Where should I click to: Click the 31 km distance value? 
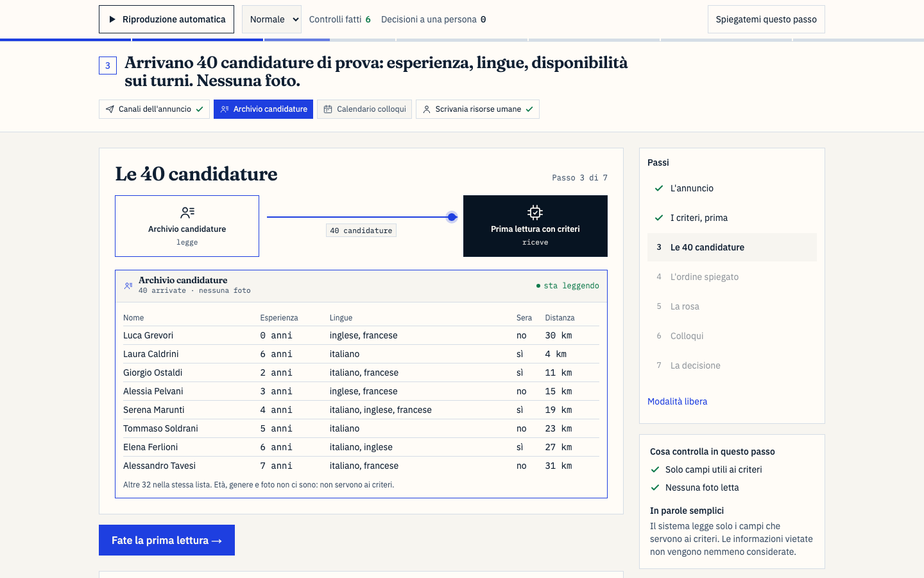pos(558,466)
